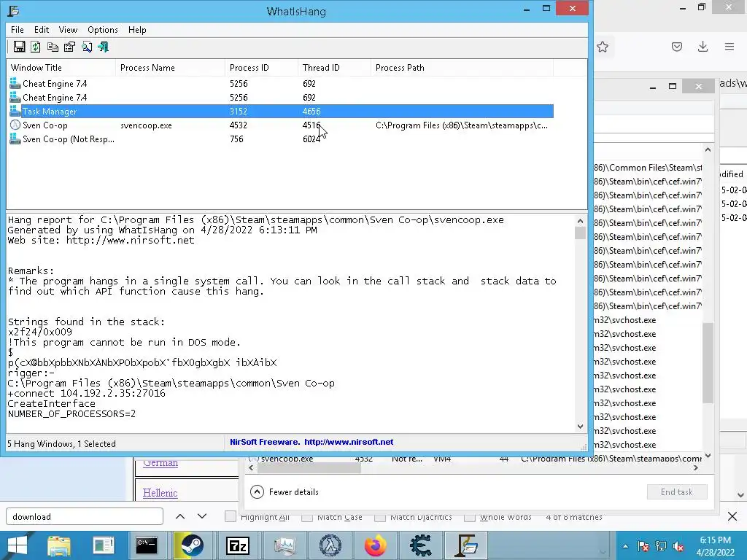Open 7-Zip from the taskbar

click(238, 545)
